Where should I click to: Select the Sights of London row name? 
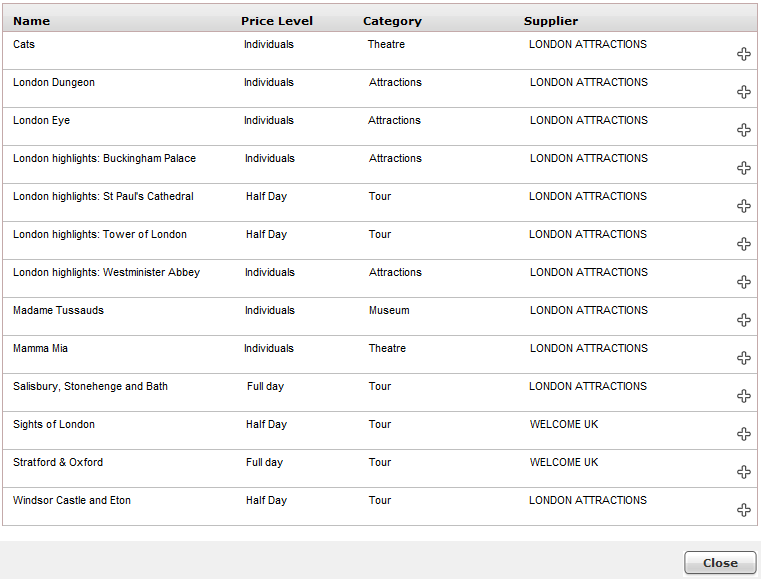(54, 424)
